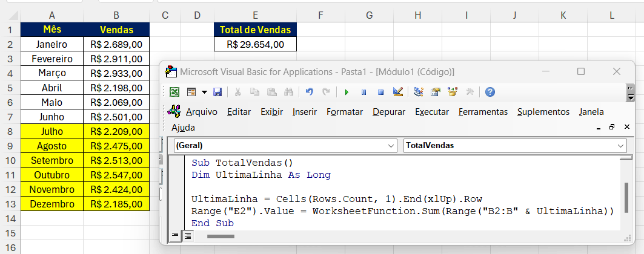Pause macro execution with Break icon
The image size is (644, 254).
pyautogui.click(x=363, y=92)
